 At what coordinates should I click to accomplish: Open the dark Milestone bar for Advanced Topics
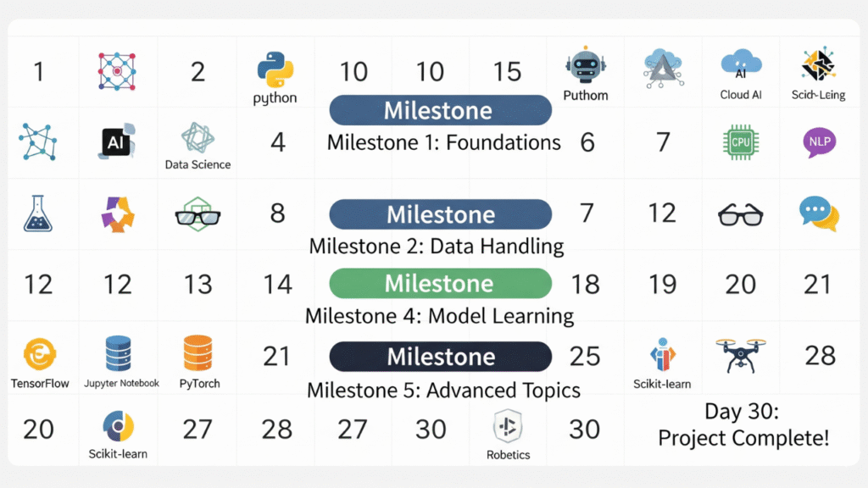440,357
